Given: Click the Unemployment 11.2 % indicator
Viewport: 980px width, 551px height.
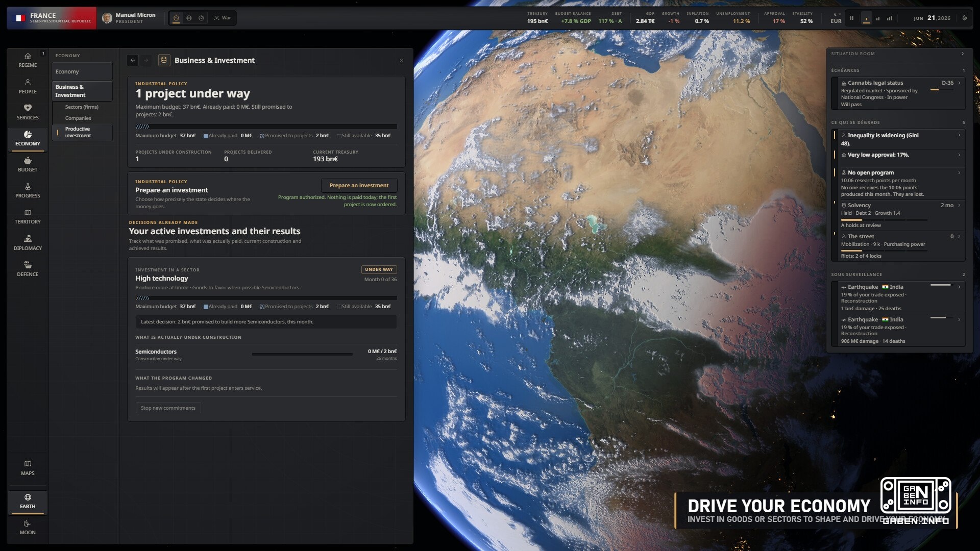Looking at the screenshot, I should (733, 18).
